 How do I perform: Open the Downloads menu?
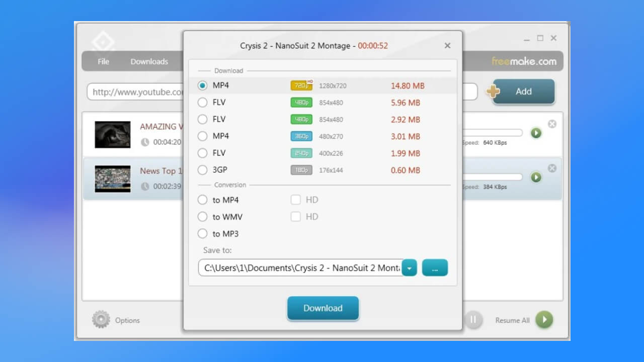point(149,61)
